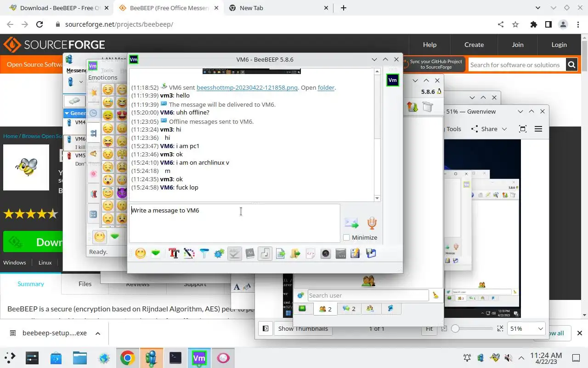
Task: Click the Vm avatar beside the VM6 chat
Action: 392,80
